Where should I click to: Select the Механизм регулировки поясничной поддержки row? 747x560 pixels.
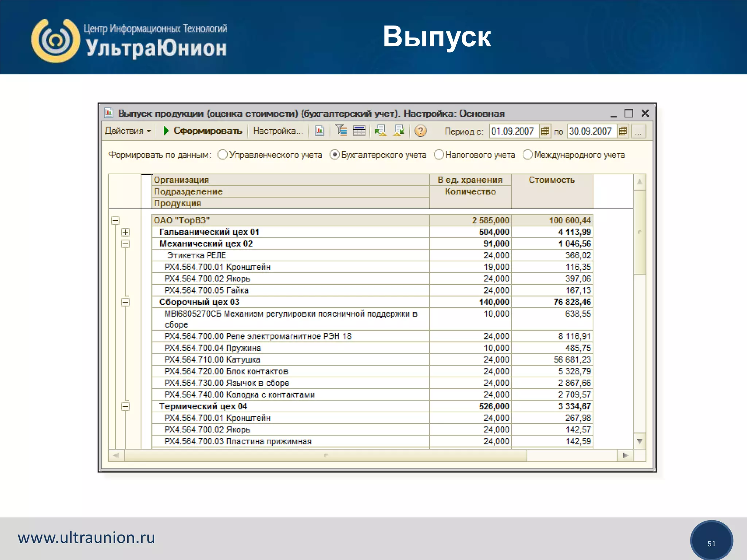(372, 319)
